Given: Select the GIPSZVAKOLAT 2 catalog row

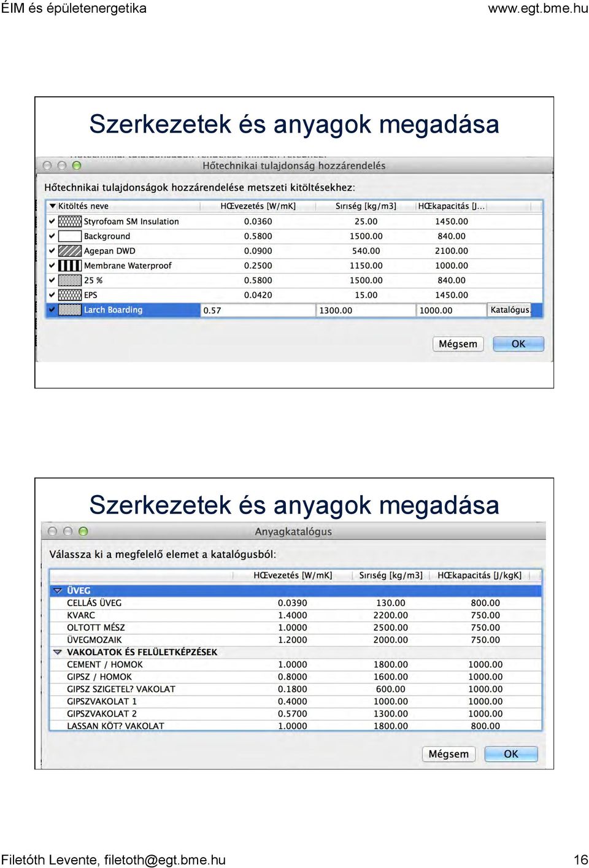Looking at the screenshot, I should 295,713.
